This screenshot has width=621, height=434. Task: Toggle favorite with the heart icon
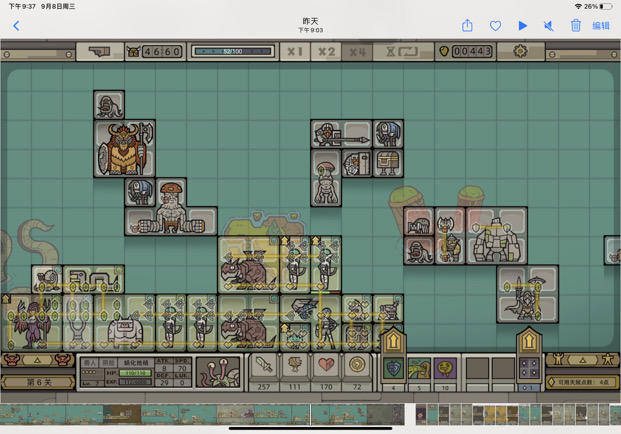coord(495,26)
